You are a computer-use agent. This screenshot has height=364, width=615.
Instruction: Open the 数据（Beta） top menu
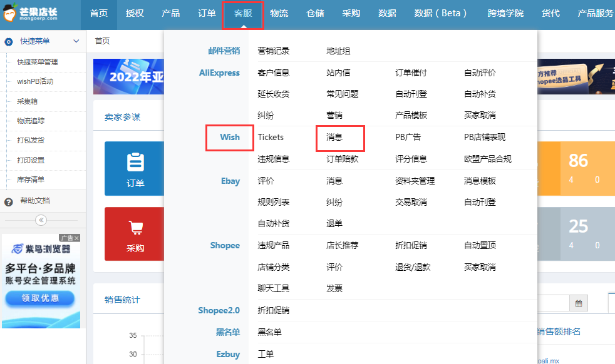point(440,13)
